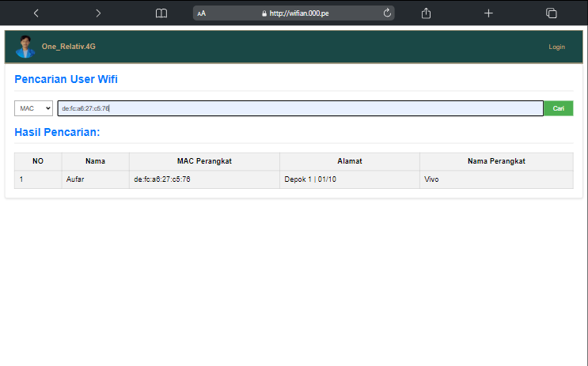Open the share sheet icon
The width and height of the screenshot is (588, 366).
click(x=426, y=13)
